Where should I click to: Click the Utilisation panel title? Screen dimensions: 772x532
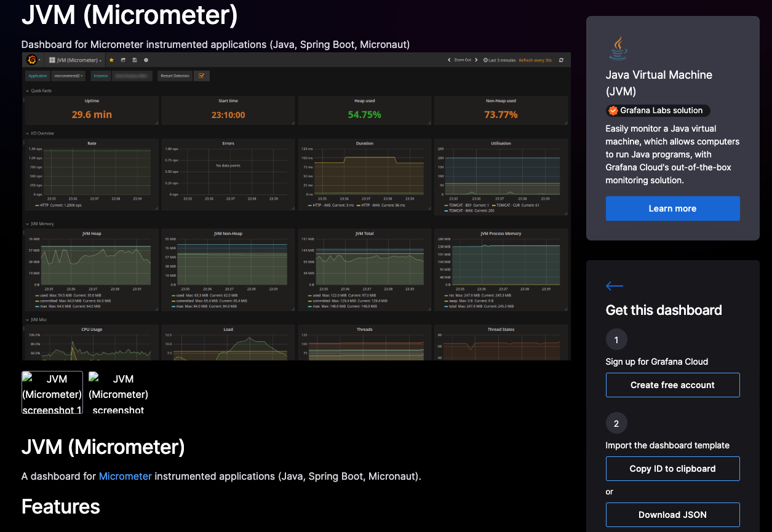pos(501,143)
